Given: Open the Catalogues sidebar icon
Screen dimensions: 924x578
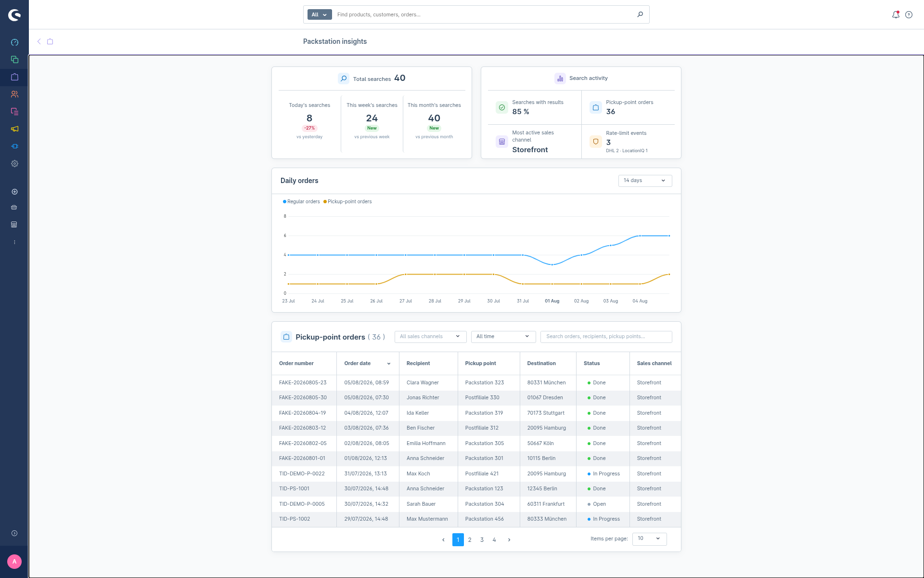Looking at the screenshot, I should pyautogui.click(x=14, y=60).
